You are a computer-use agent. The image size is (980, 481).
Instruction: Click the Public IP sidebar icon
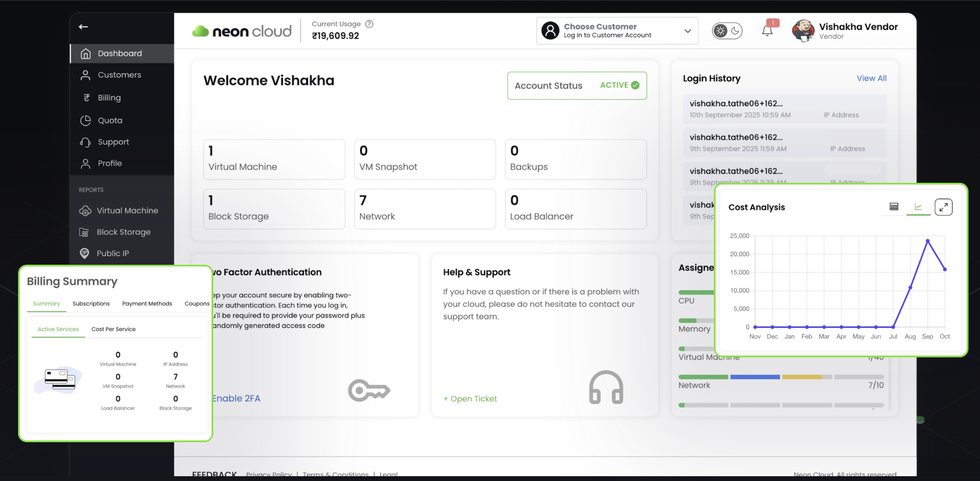pos(85,253)
